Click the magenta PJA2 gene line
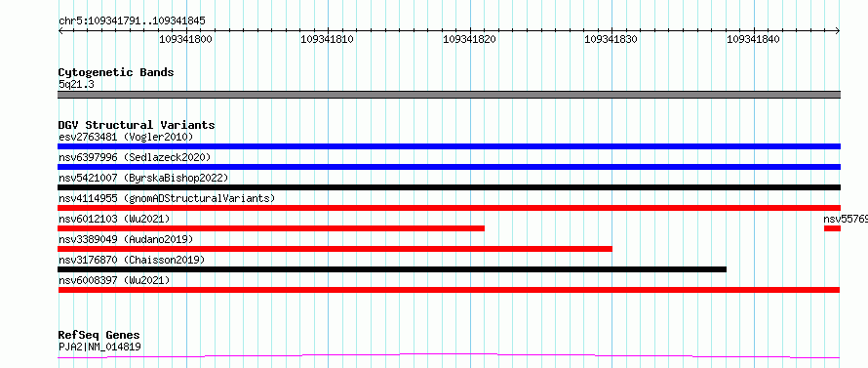868x368 pixels. pyautogui.click(x=449, y=355)
